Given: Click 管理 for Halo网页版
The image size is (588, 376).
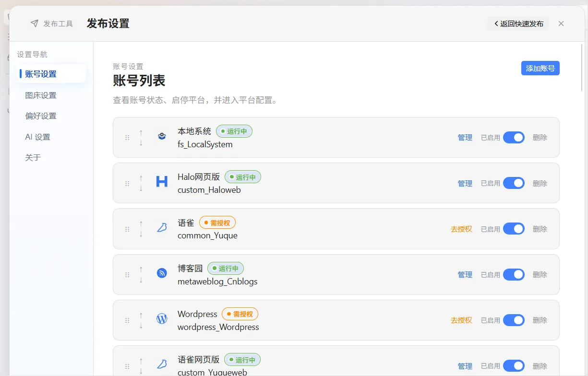Looking at the screenshot, I should [x=465, y=183].
